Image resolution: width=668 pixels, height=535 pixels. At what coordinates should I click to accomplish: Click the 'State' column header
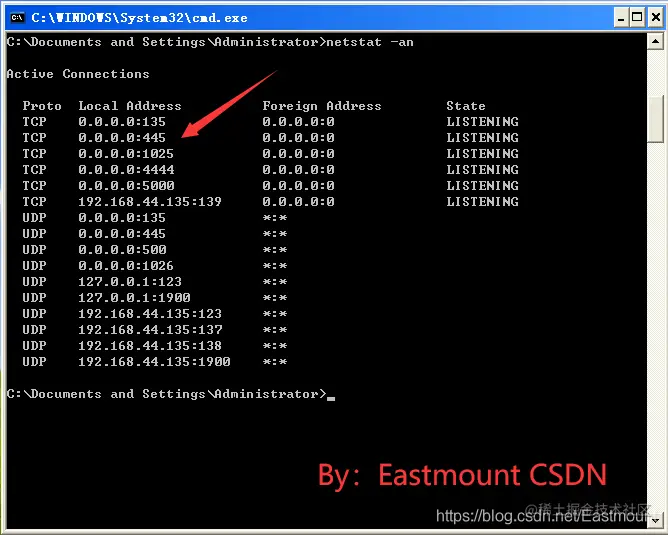[x=466, y=106]
